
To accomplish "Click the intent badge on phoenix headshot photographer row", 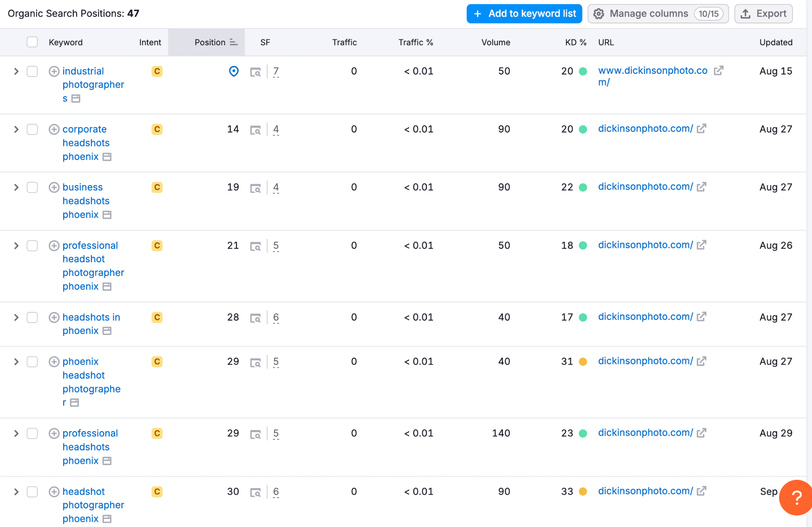I will tap(157, 362).
